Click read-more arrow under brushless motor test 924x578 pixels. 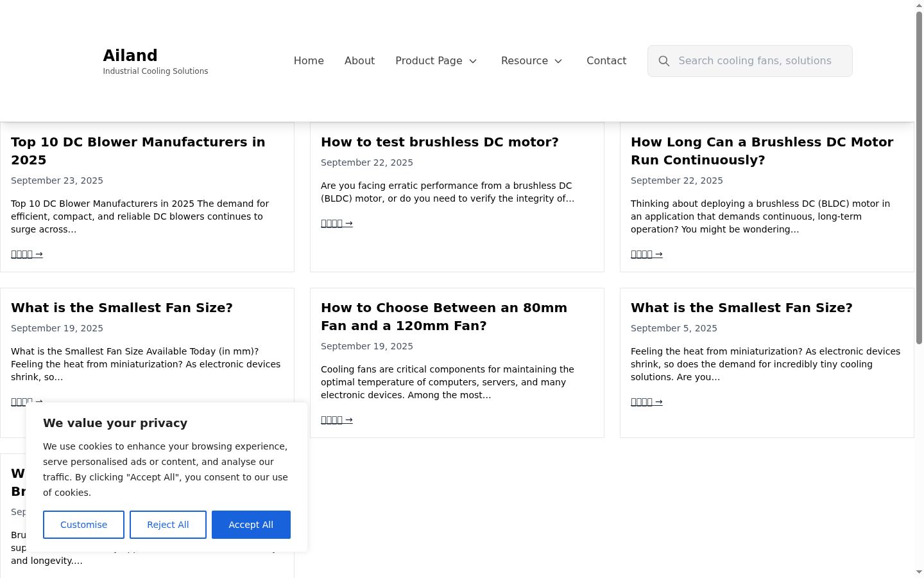point(337,223)
